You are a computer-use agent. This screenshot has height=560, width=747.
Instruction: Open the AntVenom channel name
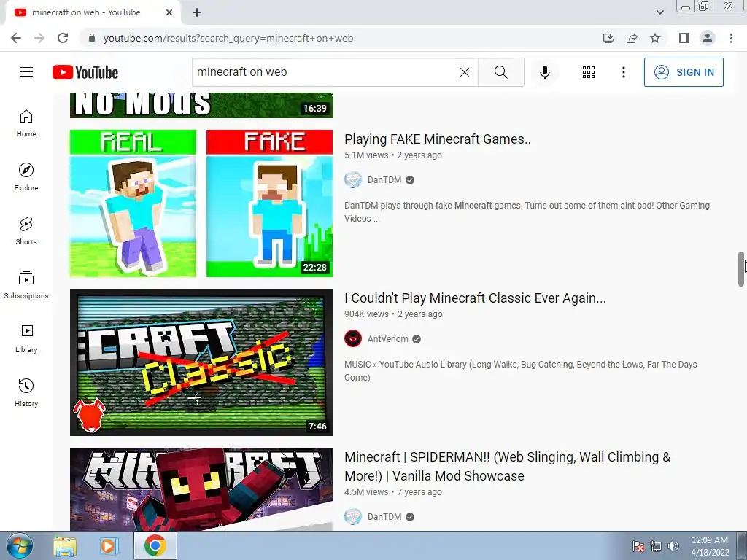[x=387, y=339]
